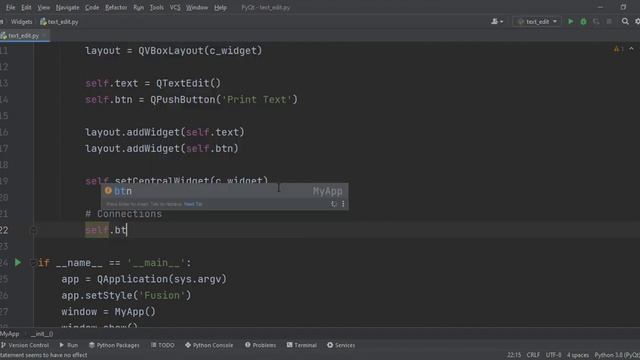Click the '# Connections' comment line
640x360 pixels.
pos(123,214)
